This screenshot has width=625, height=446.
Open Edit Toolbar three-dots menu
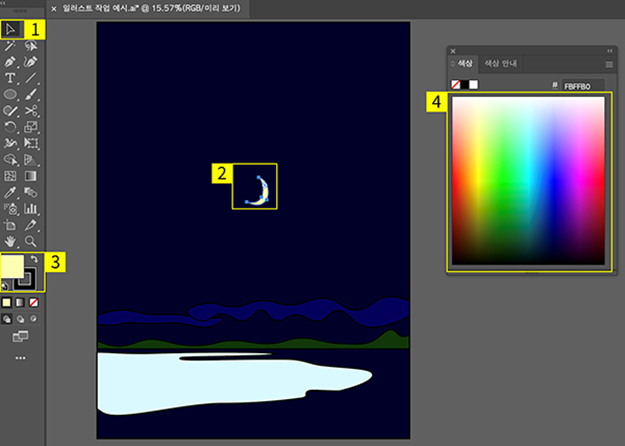point(20,358)
